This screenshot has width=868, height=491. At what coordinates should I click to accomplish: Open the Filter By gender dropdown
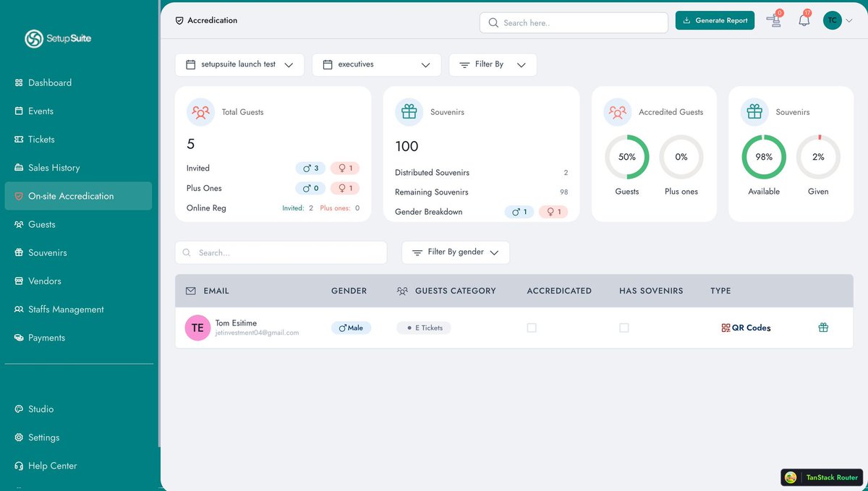click(x=455, y=252)
